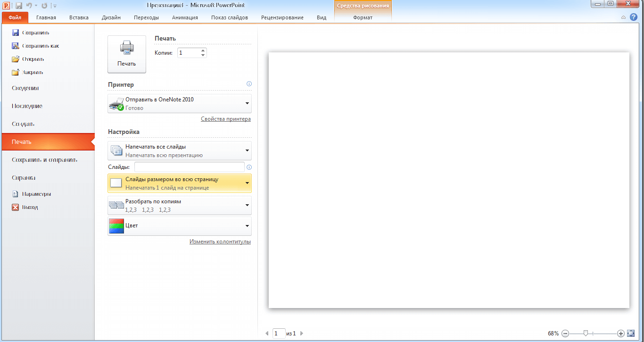Select Сохранить и отправить menu item
The height and width of the screenshot is (342, 644).
pos(44,160)
